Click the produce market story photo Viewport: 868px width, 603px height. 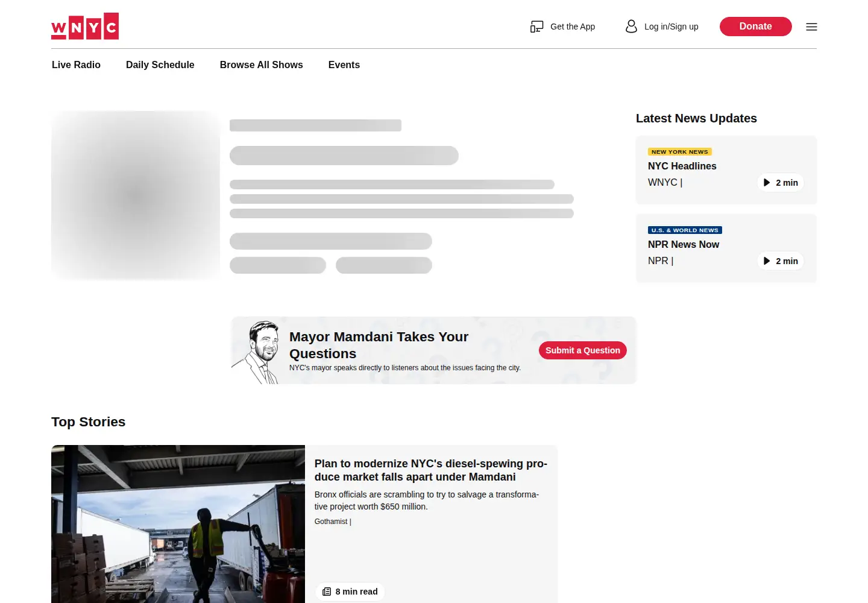[x=178, y=524]
